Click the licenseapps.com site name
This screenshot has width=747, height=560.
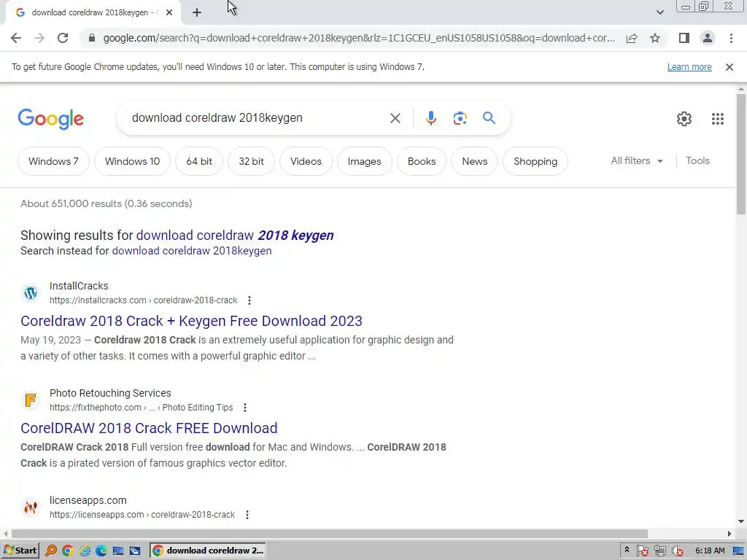pos(88,500)
